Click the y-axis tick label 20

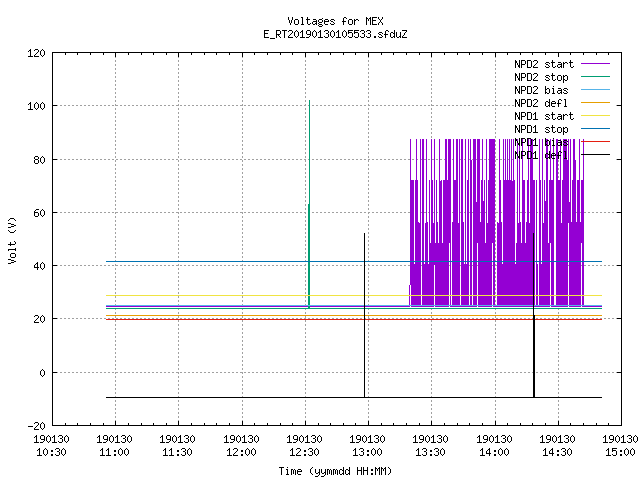[39, 319]
